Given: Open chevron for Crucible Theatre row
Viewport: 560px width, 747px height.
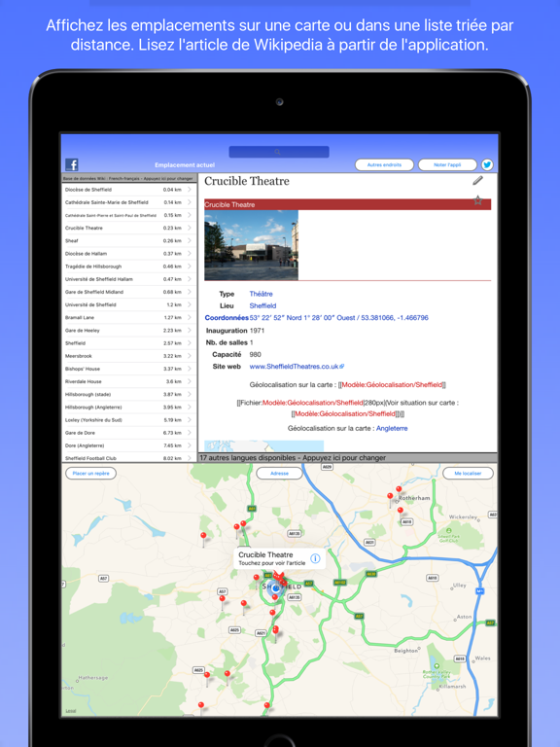Looking at the screenshot, I should coord(190,228).
